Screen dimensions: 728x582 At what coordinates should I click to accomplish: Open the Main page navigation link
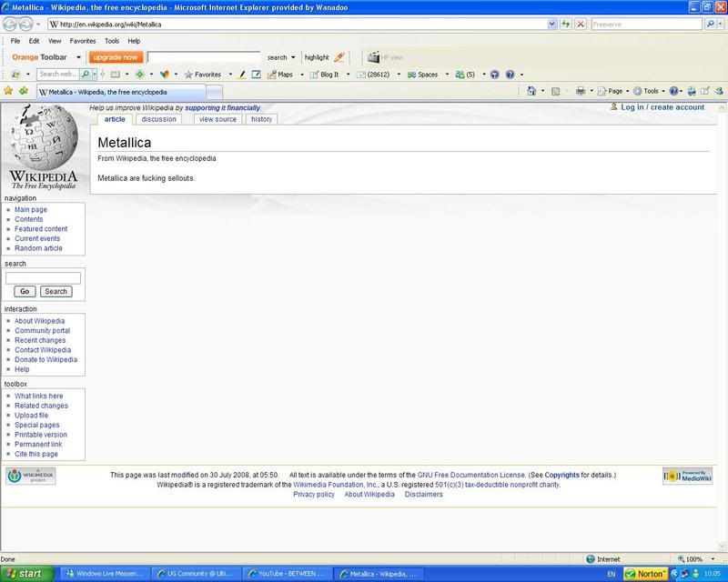click(x=31, y=209)
